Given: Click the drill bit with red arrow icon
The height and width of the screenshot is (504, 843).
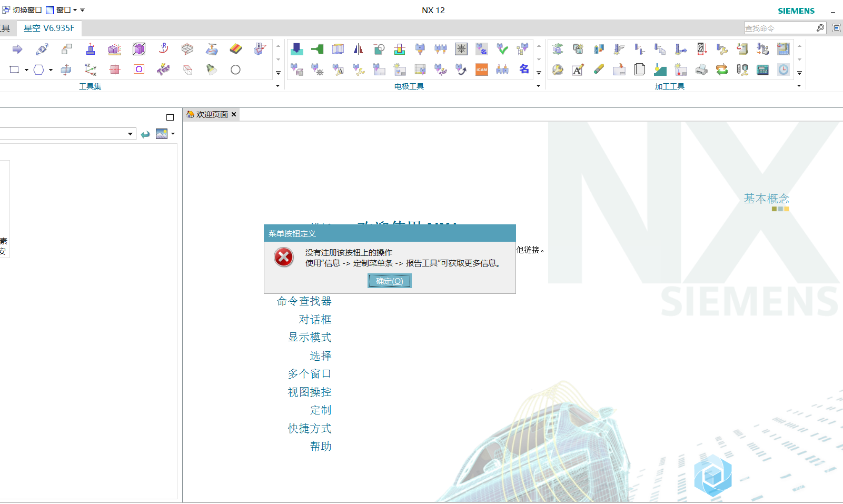Looking at the screenshot, I should 701,50.
